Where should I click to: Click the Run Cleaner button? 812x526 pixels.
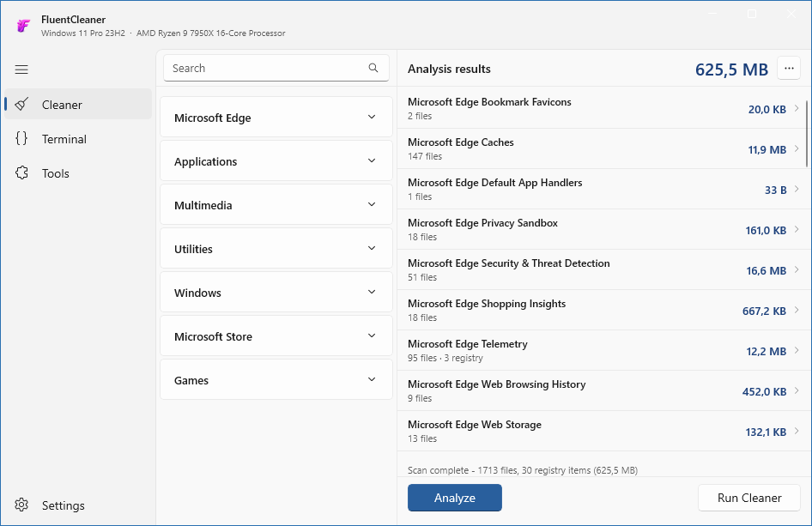(x=748, y=498)
